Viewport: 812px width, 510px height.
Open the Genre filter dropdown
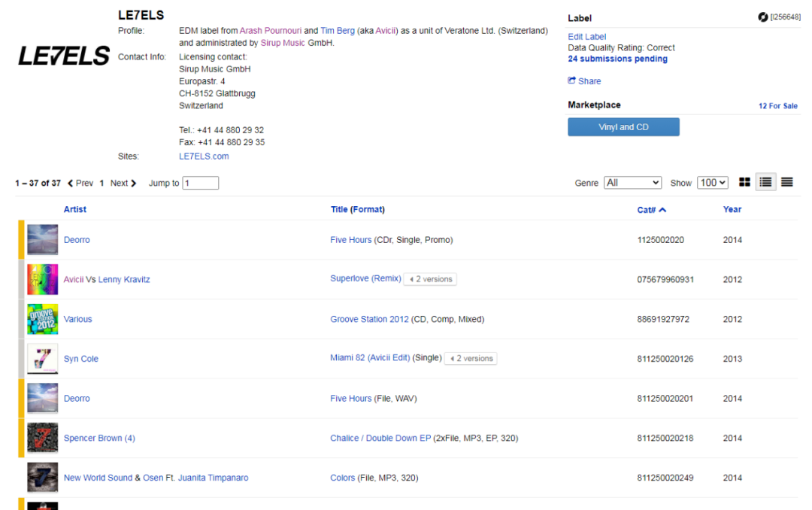[632, 183]
